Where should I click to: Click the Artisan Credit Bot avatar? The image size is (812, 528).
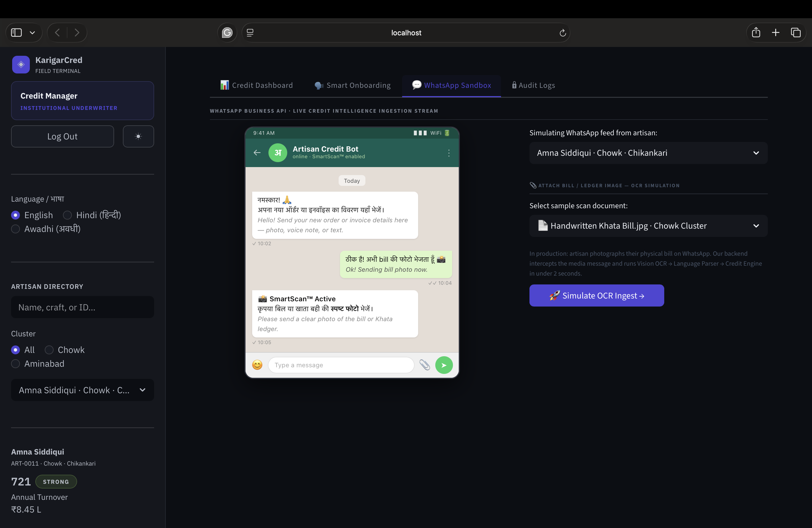[278, 153]
